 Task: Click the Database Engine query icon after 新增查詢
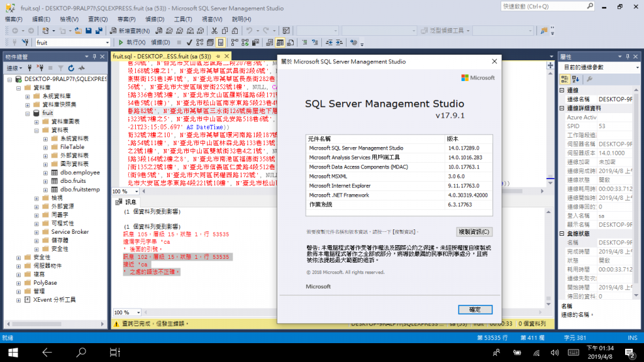click(x=158, y=31)
